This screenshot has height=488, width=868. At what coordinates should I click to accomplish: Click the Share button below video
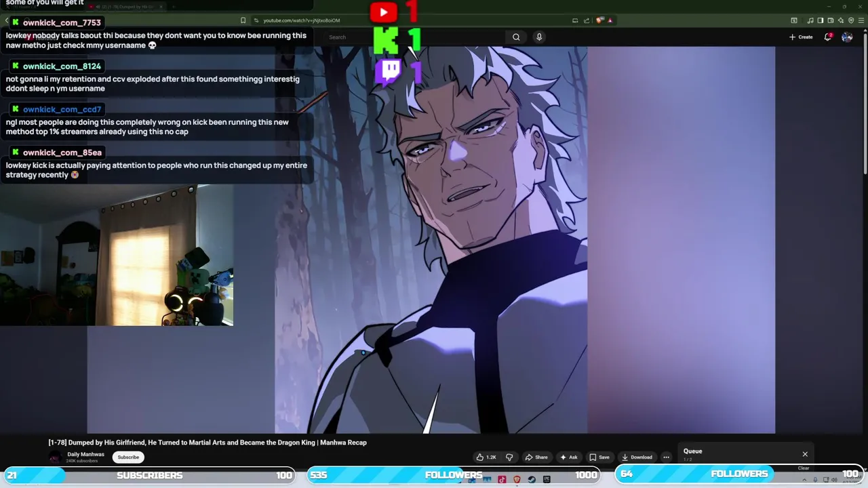536,457
